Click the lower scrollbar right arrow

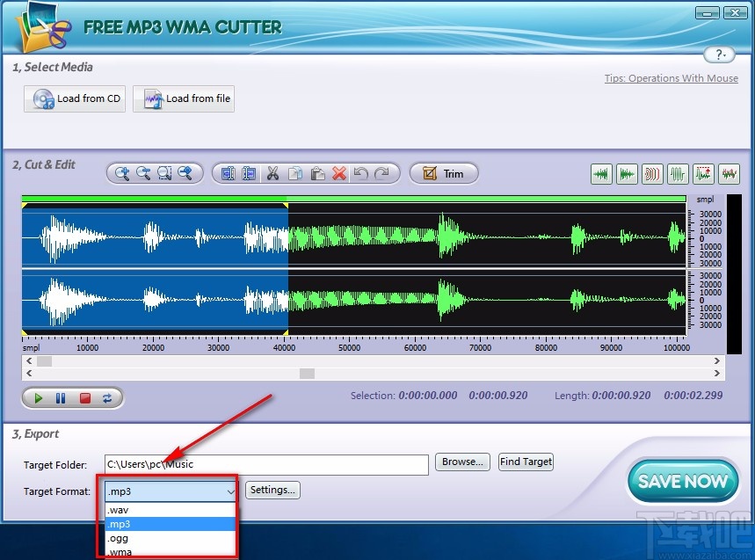717,373
